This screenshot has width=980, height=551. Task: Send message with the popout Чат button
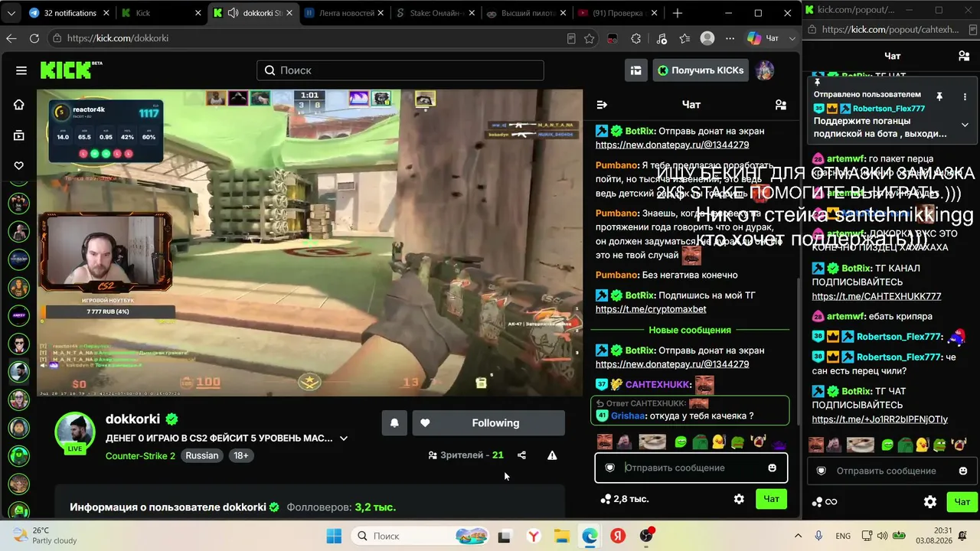(x=962, y=502)
